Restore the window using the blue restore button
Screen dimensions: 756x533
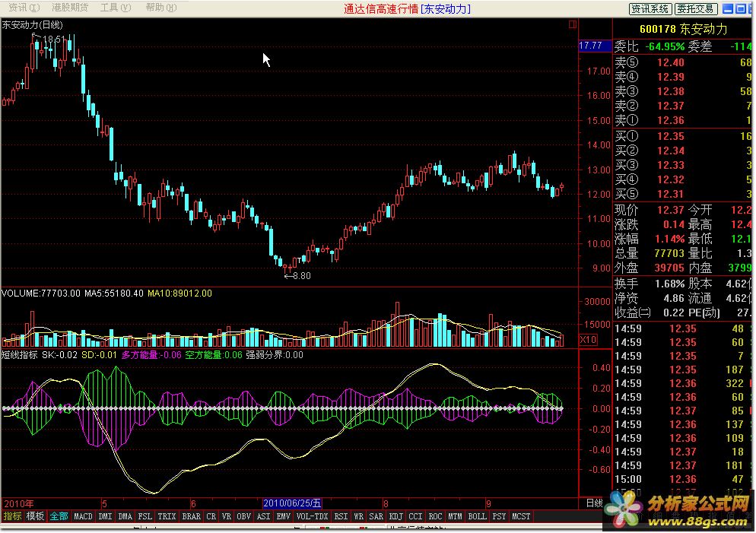[741, 8]
